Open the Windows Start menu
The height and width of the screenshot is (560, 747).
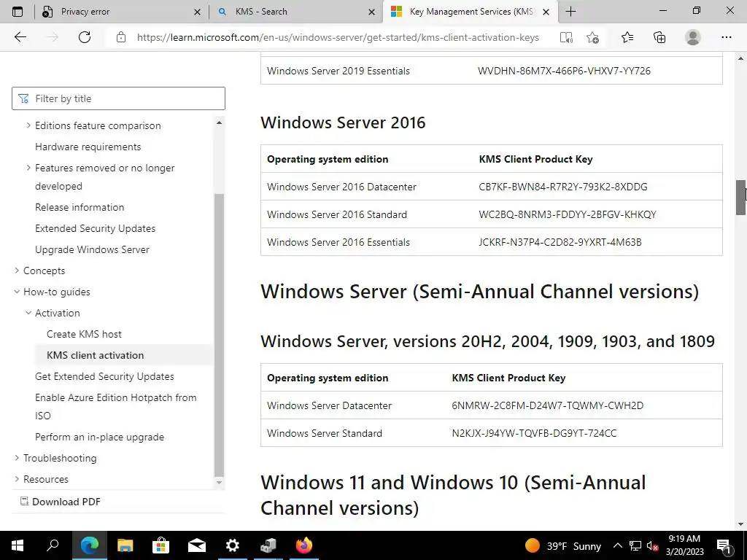[18, 545]
